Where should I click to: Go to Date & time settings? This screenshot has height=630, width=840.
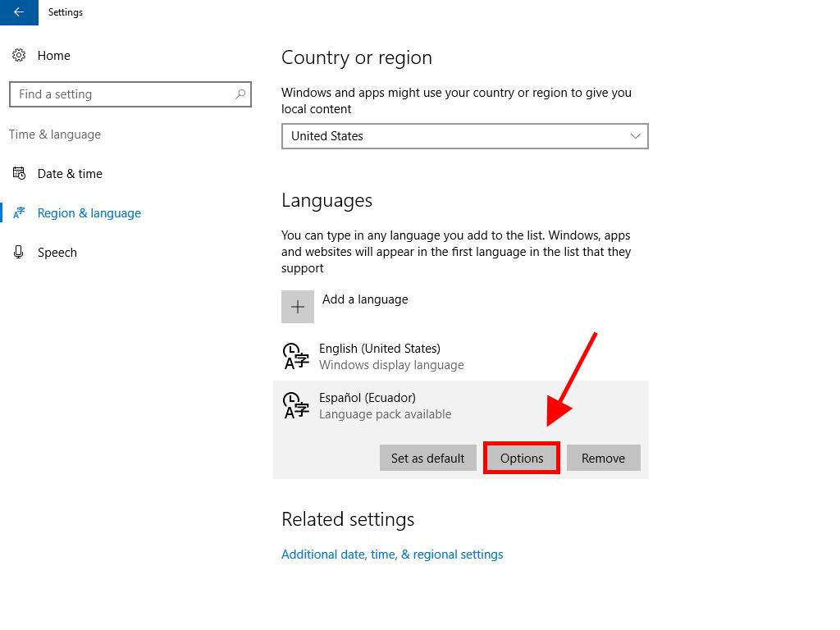(70, 174)
